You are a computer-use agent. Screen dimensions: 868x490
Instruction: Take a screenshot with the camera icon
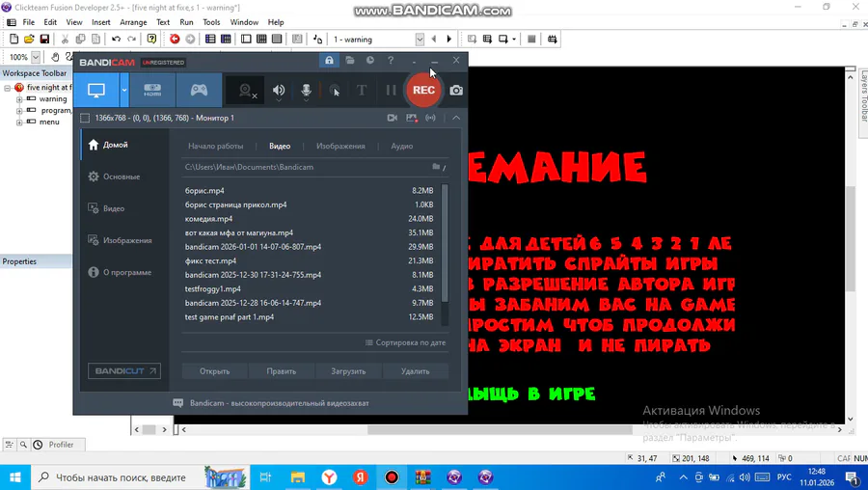click(456, 91)
